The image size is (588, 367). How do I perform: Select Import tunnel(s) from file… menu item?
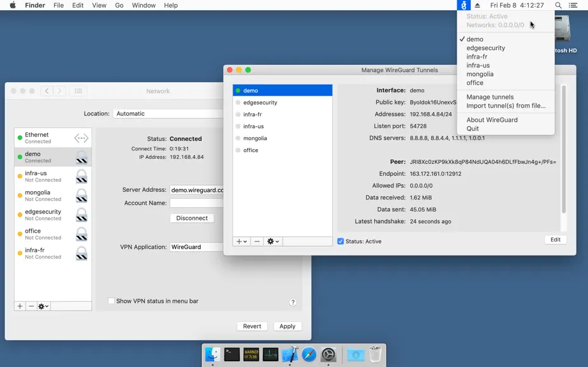pos(506,106)
